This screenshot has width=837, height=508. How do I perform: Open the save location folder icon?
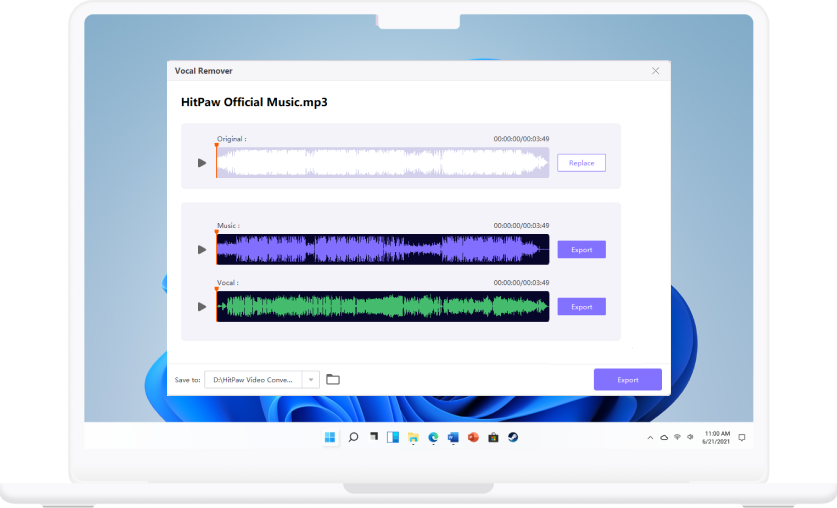[x=333, y=379]
